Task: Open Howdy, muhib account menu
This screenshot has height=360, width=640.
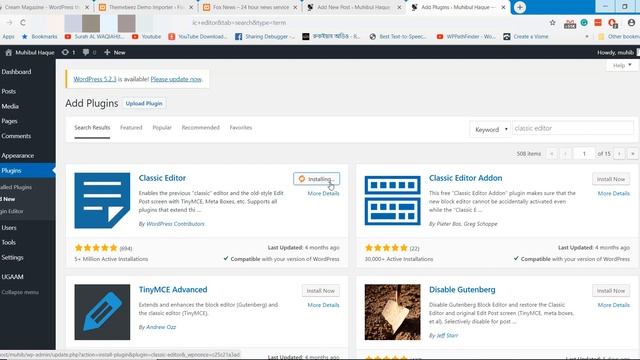Action: tap(617, 52)
